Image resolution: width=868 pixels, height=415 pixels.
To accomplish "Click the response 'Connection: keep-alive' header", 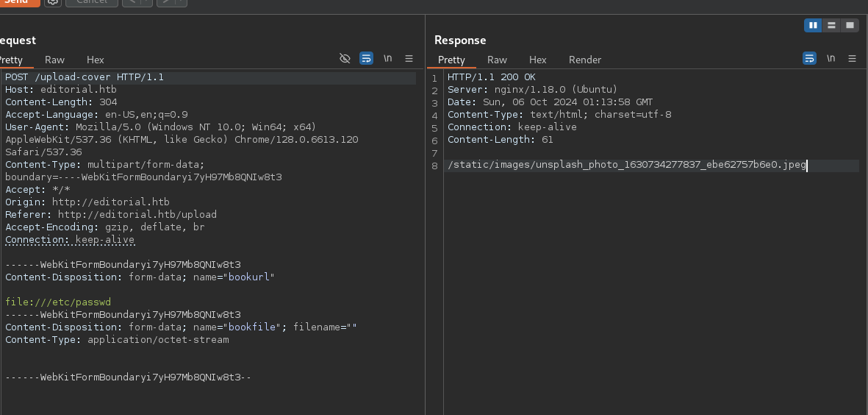I will coord(512,127).
